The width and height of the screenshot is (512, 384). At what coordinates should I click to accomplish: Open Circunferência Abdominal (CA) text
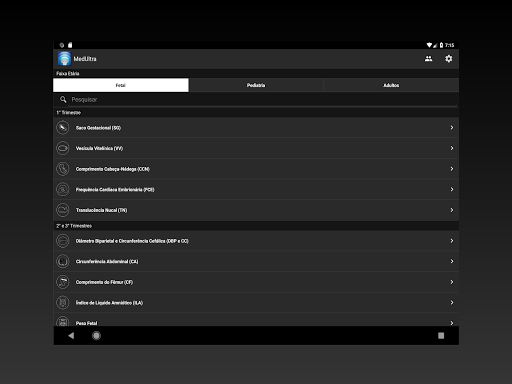[x=107, y=262]
